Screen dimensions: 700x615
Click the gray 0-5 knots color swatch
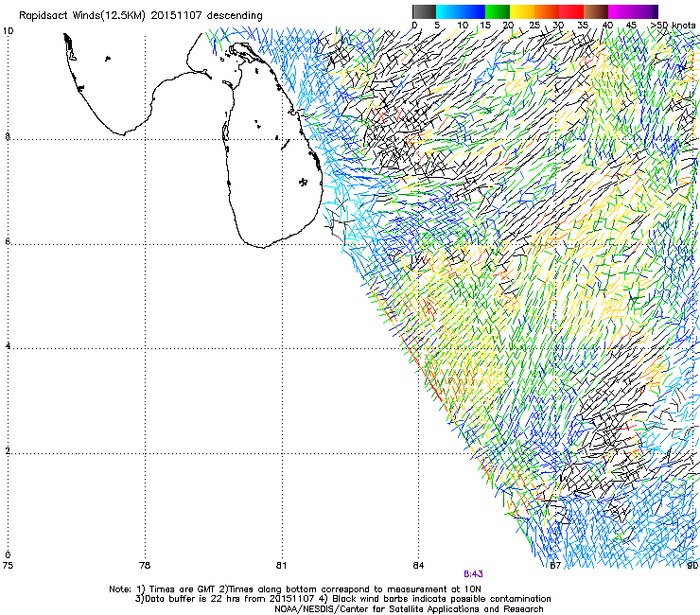point(424,11)
